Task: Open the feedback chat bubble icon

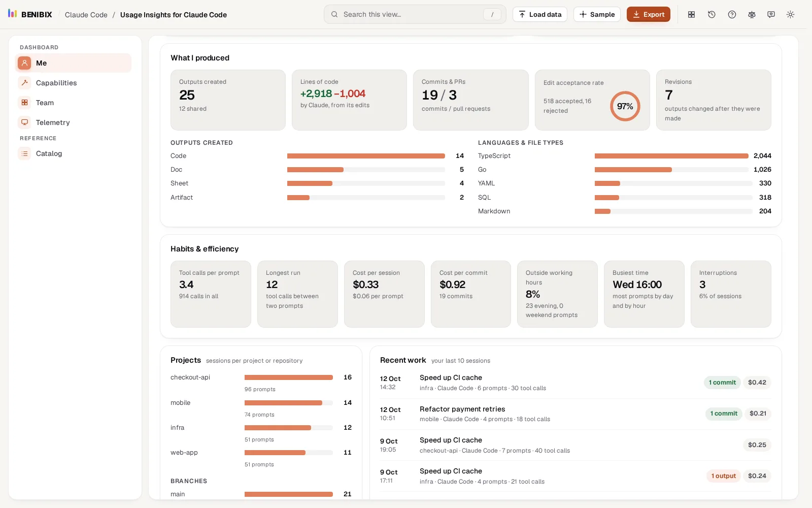Action: click(x=771, y=14)
